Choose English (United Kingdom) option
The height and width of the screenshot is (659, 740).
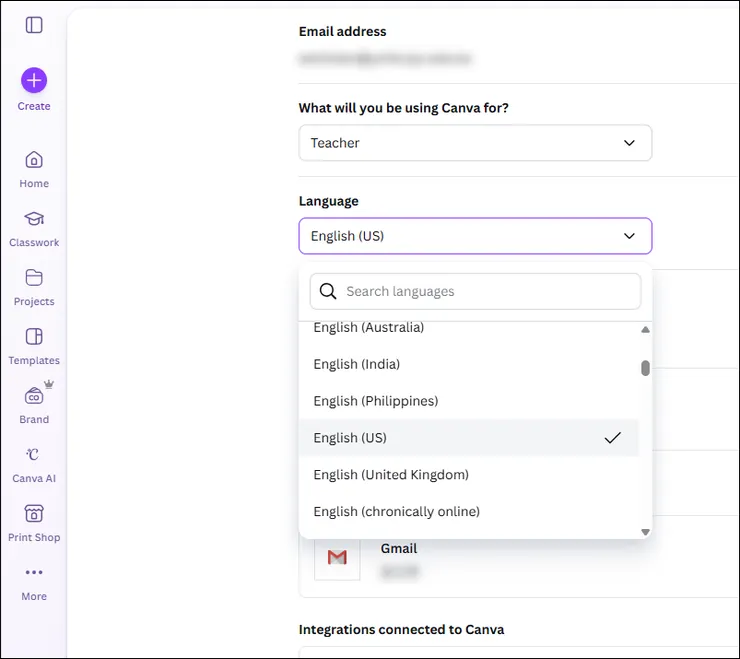(391, 475)
